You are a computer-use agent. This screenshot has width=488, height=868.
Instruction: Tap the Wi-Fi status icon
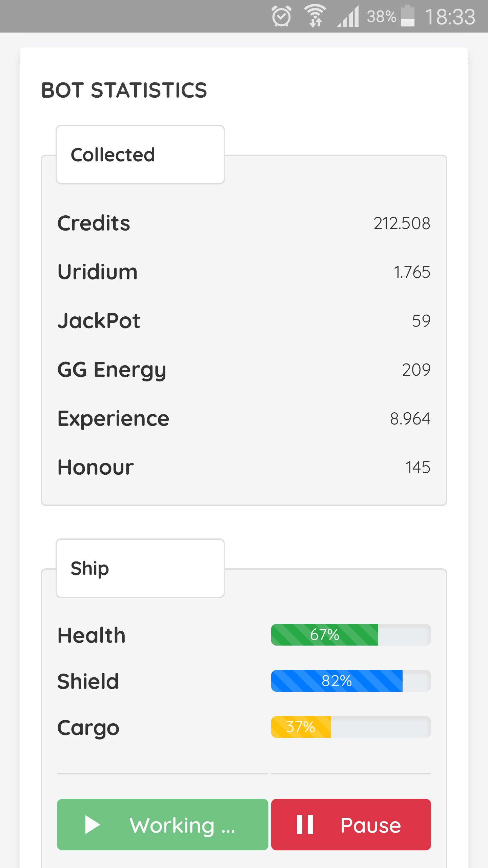click(315, 16)
